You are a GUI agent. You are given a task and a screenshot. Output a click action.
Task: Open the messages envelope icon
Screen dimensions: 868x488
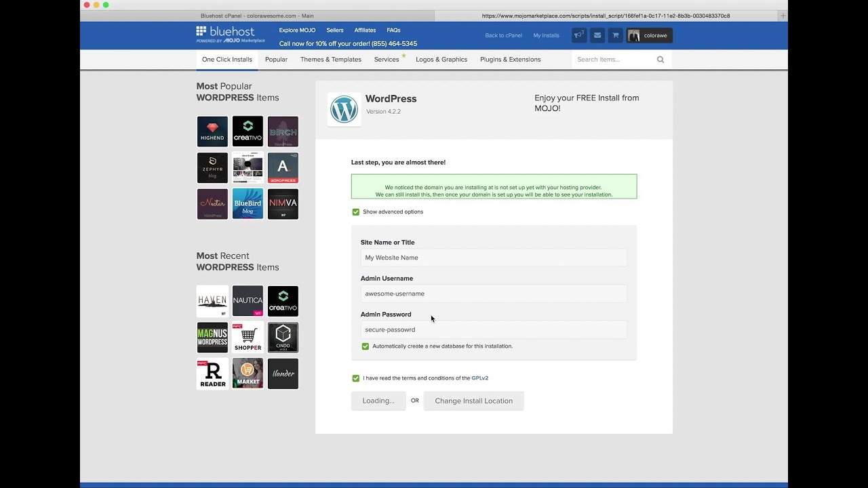click(597, 35)
